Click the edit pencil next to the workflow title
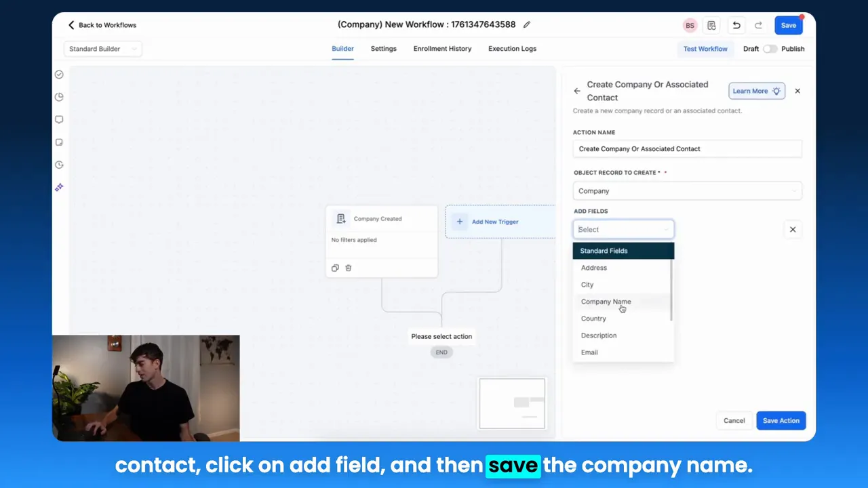The image size is (868, 488). pos(527,24)
